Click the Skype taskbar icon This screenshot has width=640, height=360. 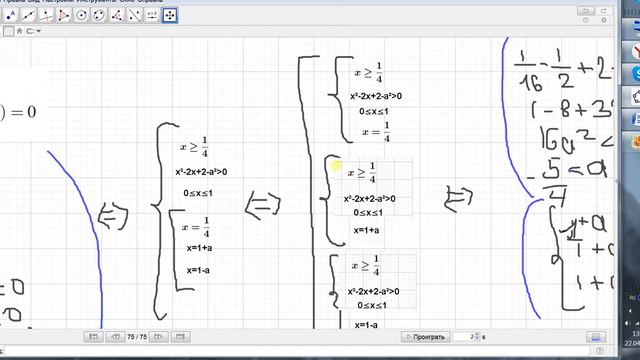635,74
